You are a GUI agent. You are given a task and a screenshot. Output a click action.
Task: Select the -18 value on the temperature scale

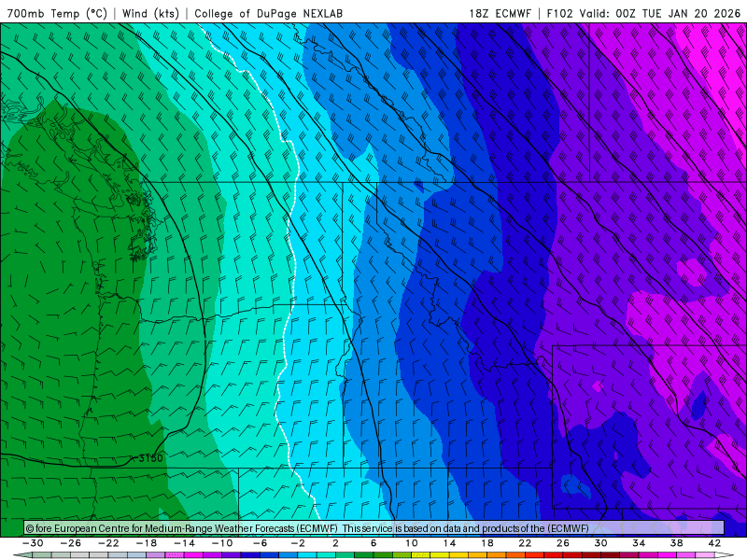pos(147,543)
